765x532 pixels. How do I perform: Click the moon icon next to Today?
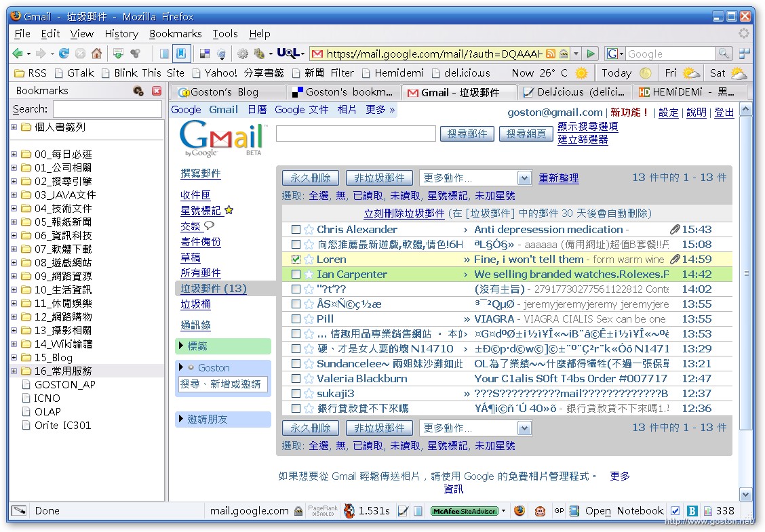[646, 73]
